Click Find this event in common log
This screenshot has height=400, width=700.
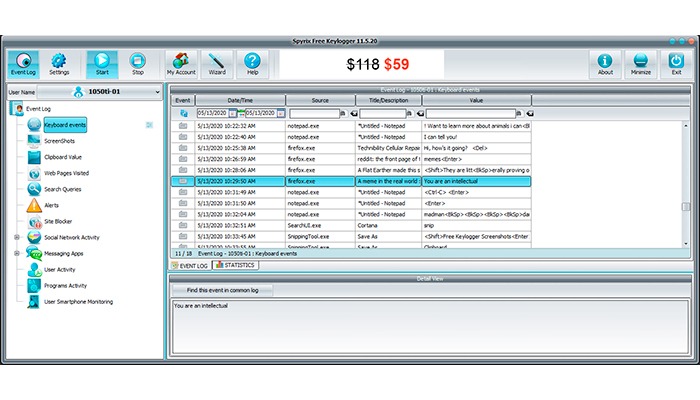click(222, 290)
